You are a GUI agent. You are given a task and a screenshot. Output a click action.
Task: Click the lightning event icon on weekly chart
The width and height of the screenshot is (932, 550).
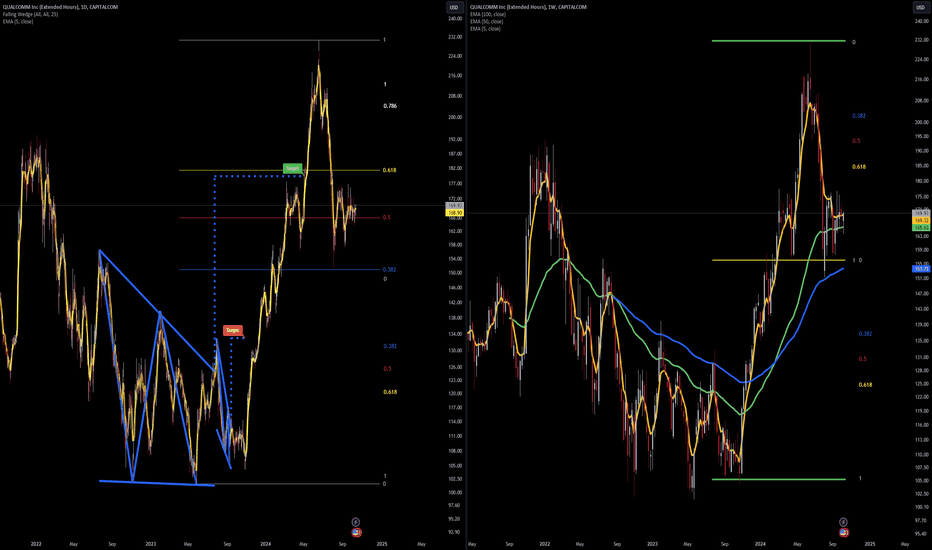pyautogui.click(x=843, y=522)
